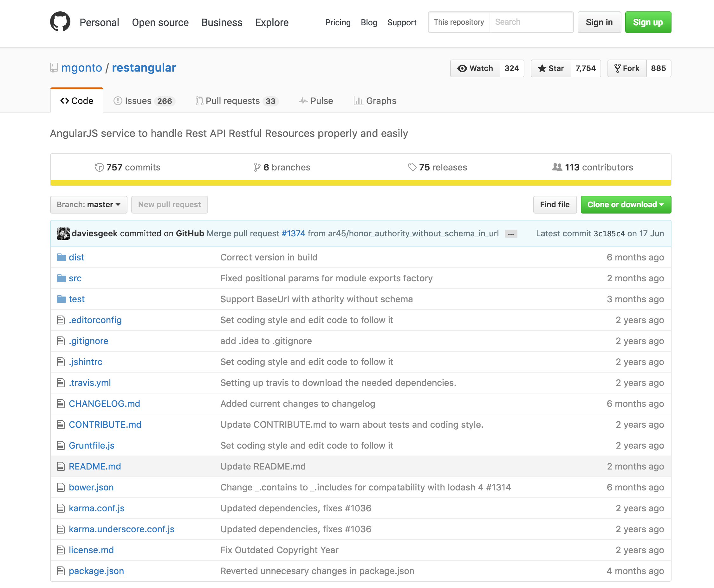Open the Open source navigation item
This screenshot has height=588, width=714.
[160, 22]
